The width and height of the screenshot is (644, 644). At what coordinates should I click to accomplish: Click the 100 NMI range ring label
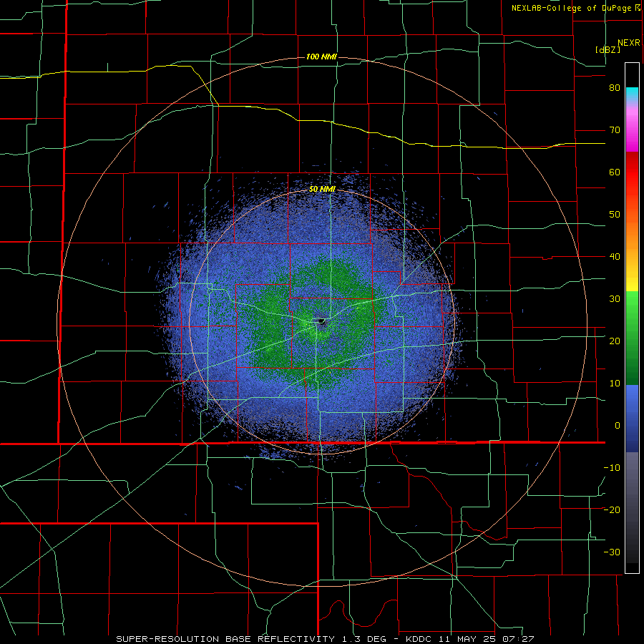321,57
